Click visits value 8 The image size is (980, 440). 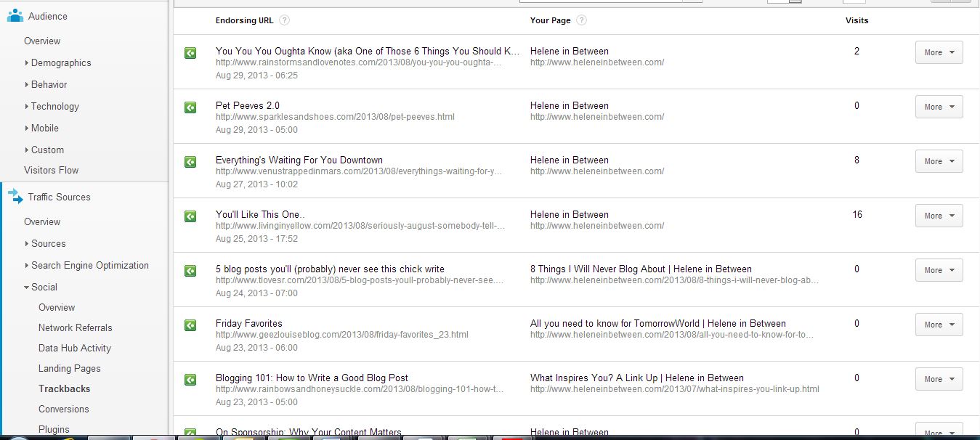[x=857, y=160]
